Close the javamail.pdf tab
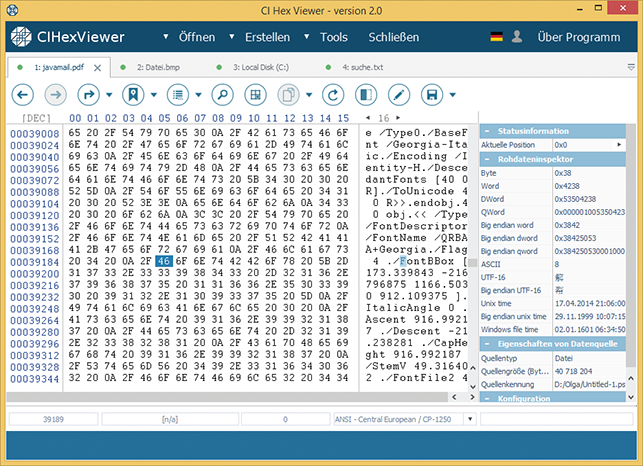643x466 pixels. tap(97, 68)
